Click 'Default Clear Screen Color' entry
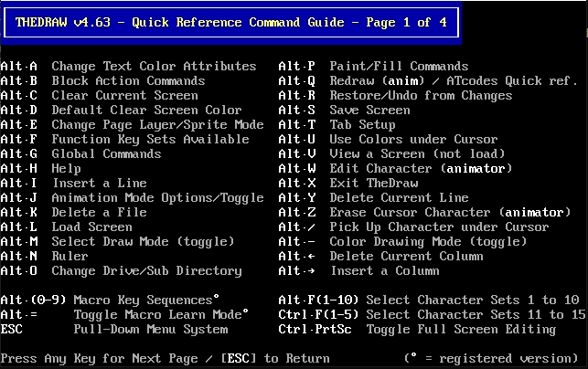Screen dimensions: 588x369 (146, 111)
